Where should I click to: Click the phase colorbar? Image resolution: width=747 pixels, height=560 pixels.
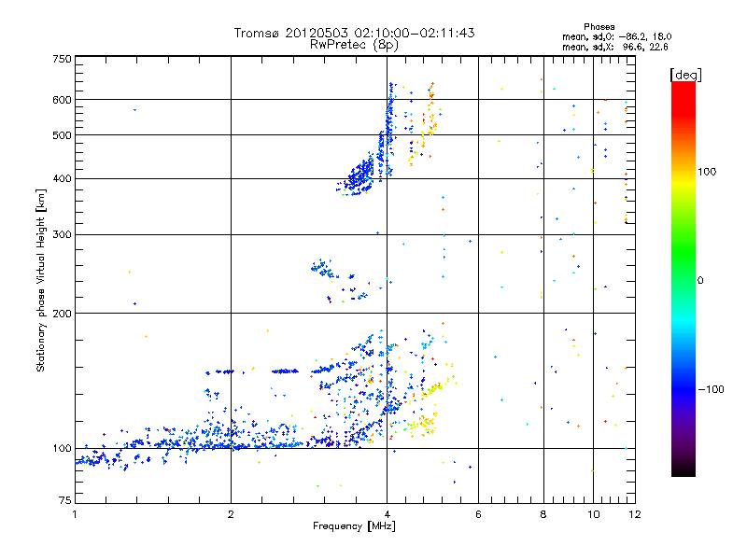pyautogui.click(x=684, y=279)
